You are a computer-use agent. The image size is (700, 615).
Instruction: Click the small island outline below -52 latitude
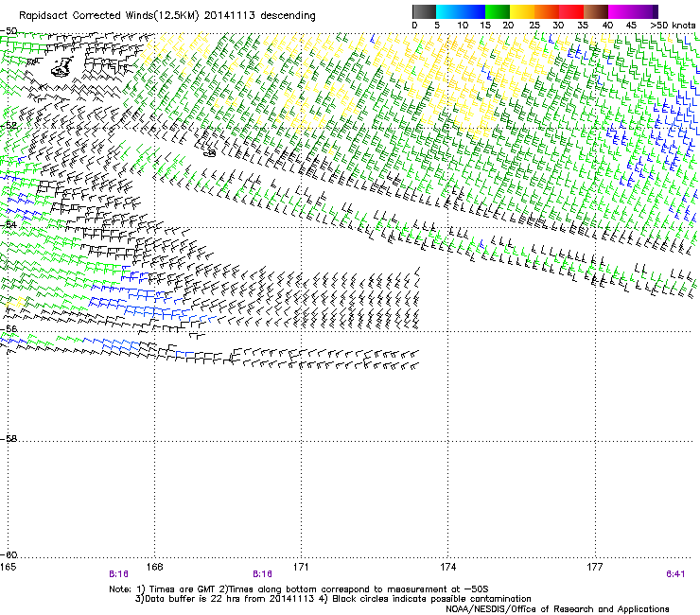(x=210, y=153)
